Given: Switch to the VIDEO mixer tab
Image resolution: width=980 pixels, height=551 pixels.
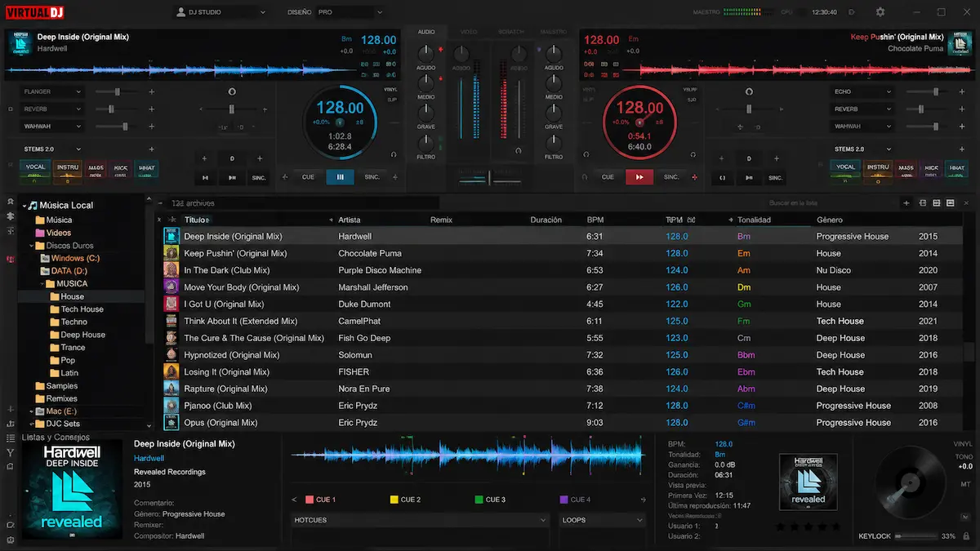Looking at the screenshot, I should click(469, 32).
